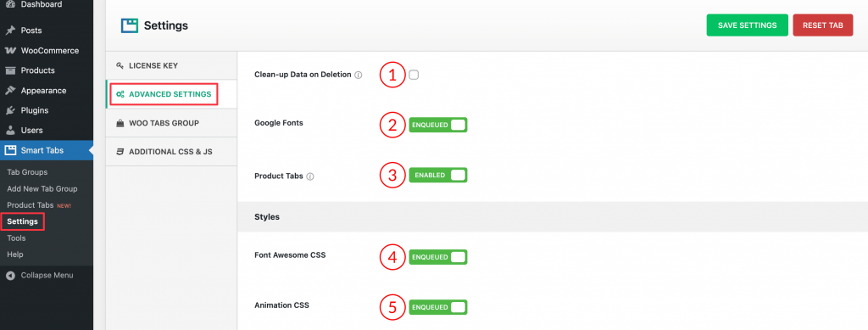Open the Plugins plug icon
This screenshot has height=330, width=868.
(x=10, y=110)
